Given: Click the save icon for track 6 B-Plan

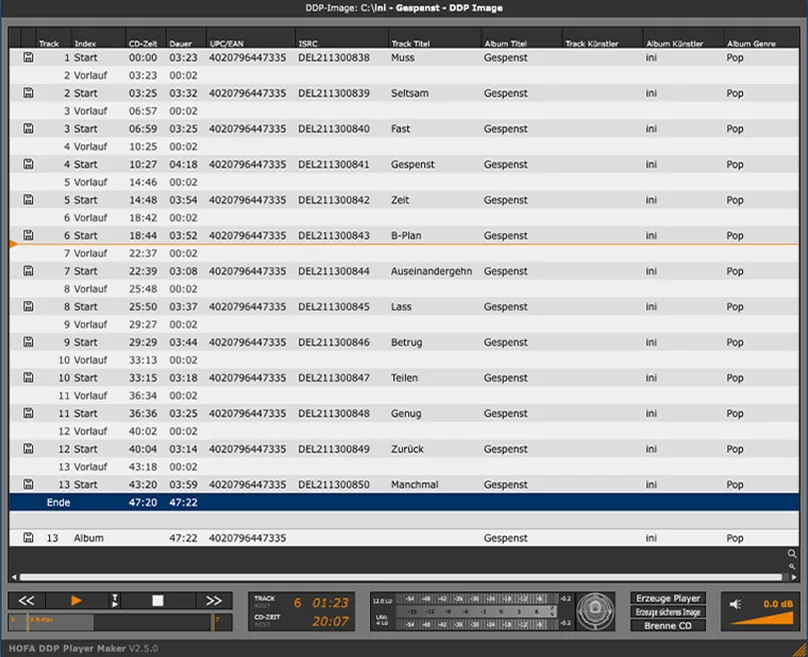Looking at the screenshot, I should click(28, 235).
